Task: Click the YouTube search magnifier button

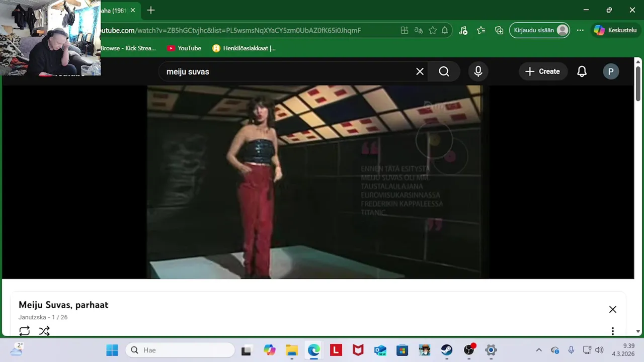Action: pyautogui.click(x=444, y=71)
